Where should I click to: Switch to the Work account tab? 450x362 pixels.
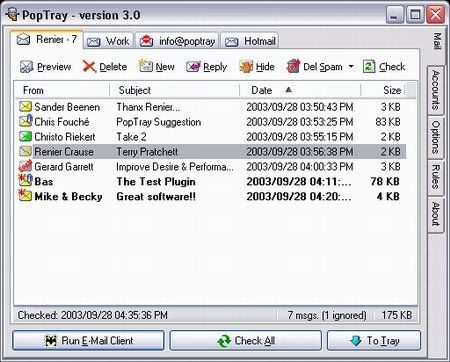108,41
